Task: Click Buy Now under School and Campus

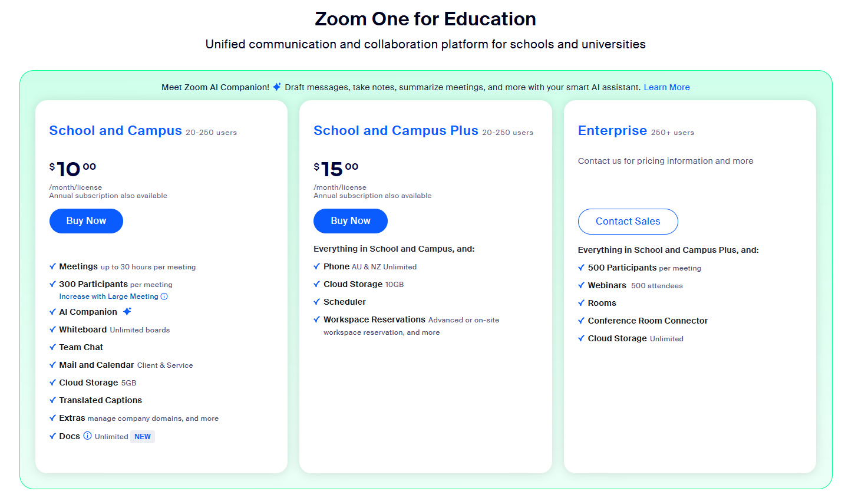Action: click(x=86, y=220)
